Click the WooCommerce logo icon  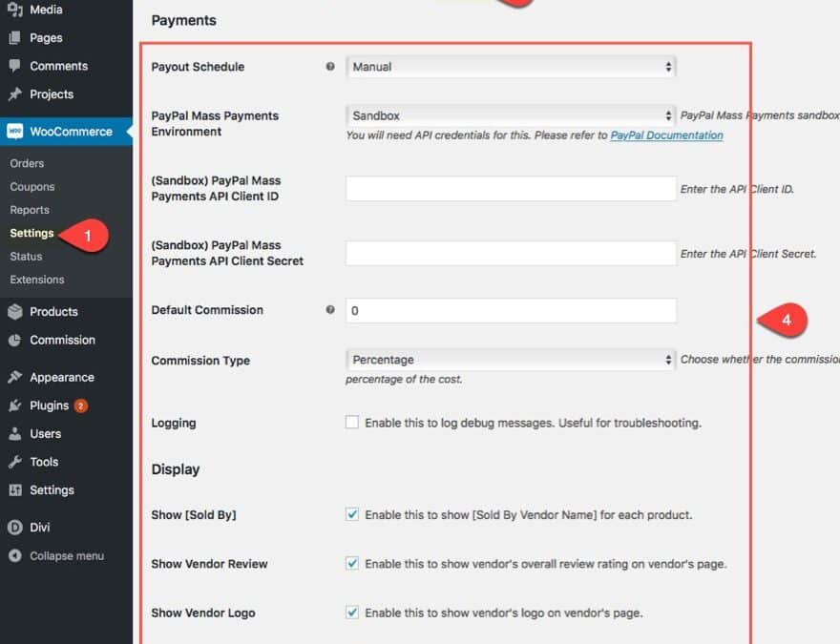point(15,132)
